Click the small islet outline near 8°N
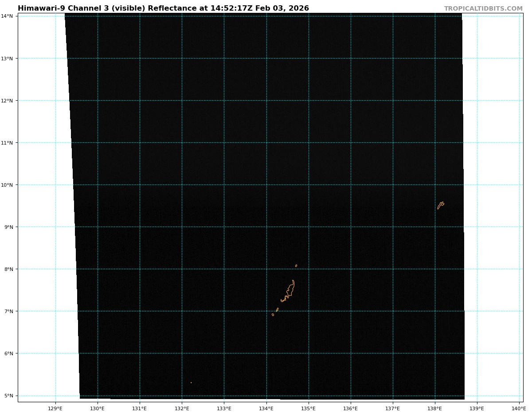532x412 pixels. 296,266
